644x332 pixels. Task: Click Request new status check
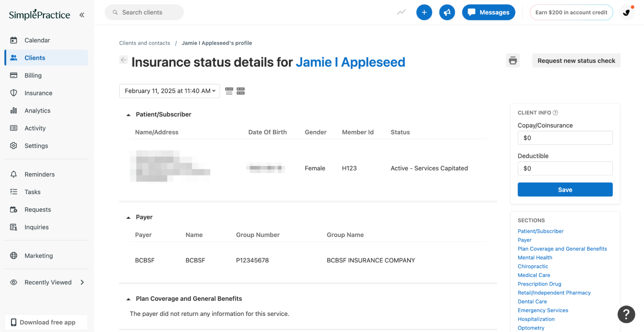click(x=576, y=61)
